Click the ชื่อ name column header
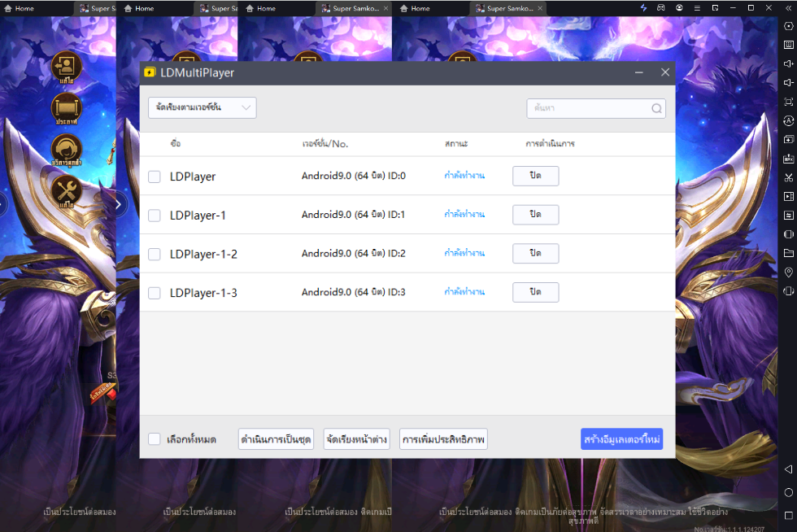Screen dimensions: 797x532 176,143
